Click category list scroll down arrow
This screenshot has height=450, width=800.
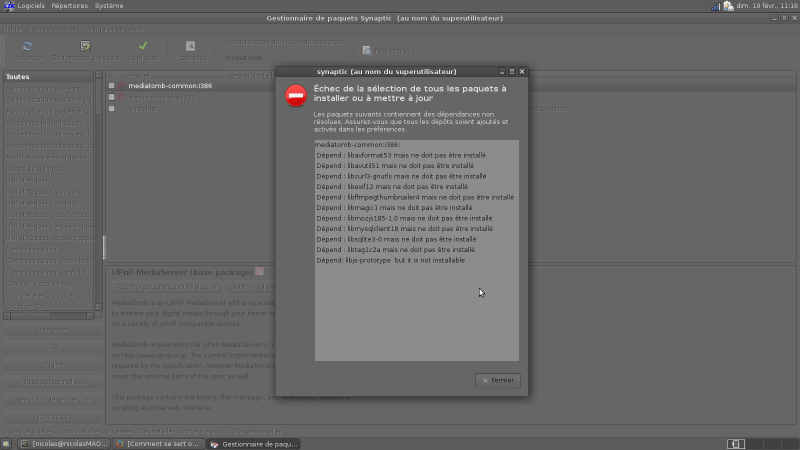(99, 307)
